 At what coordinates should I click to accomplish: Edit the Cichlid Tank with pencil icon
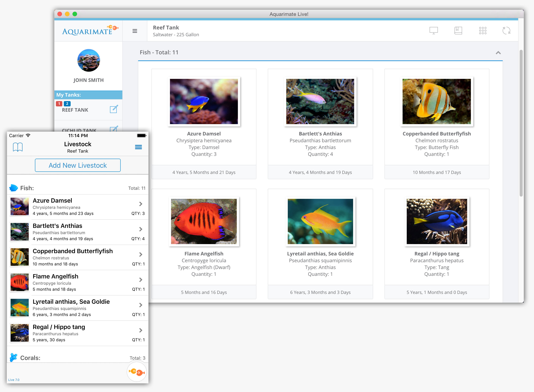pyautogui.click(x=114, y=129)
